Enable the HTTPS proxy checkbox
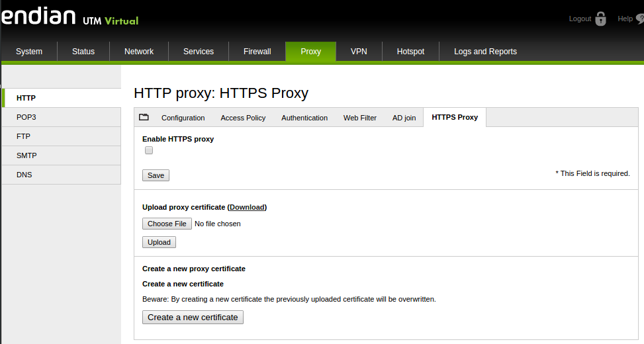The image size is (644, 344). [x=149, y=150]
